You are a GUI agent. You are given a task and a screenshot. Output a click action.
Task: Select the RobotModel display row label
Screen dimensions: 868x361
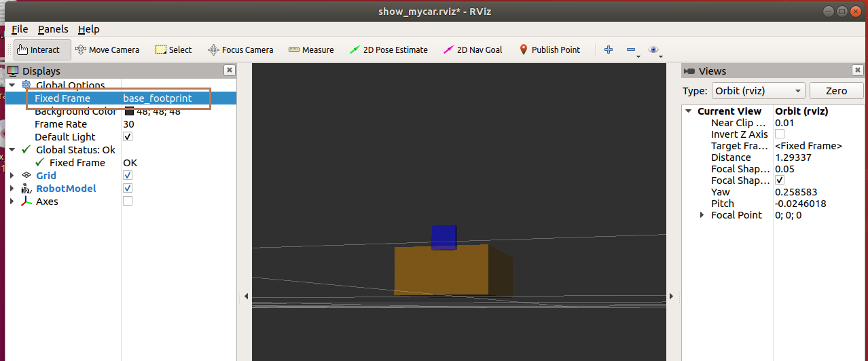(x=66, y=188)
